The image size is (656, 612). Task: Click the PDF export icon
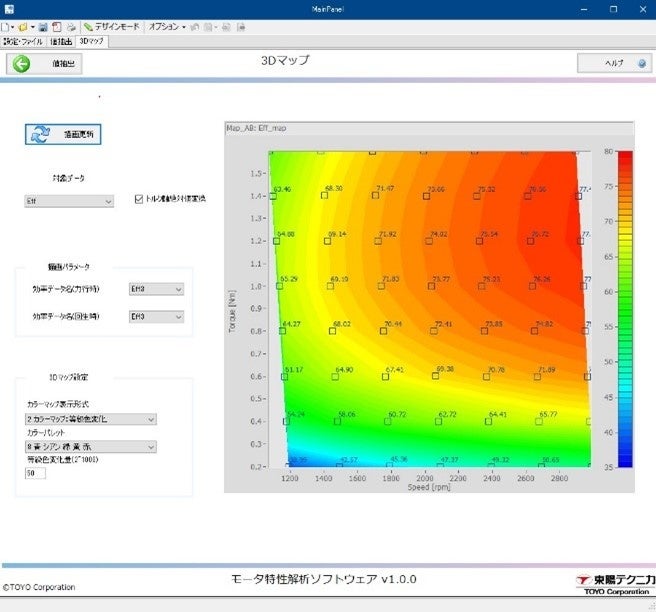[56, 27]
